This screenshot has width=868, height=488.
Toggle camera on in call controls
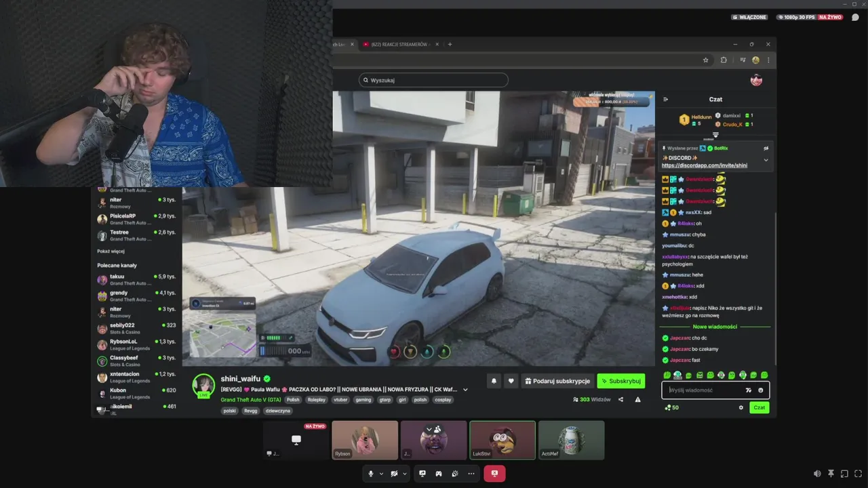coord(394,474)
